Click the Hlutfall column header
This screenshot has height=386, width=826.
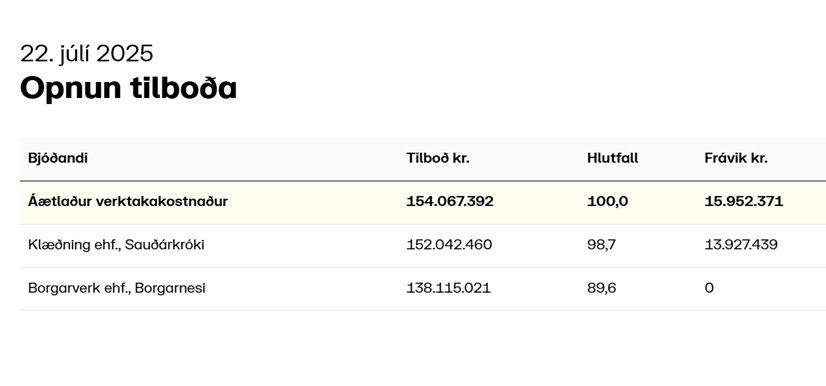(x=613, y=158)
